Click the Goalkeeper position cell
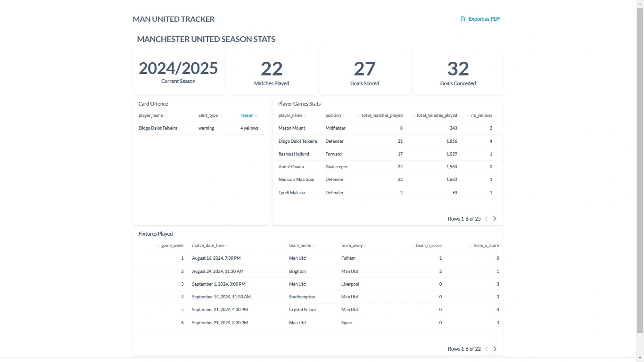 pos(337,167)
